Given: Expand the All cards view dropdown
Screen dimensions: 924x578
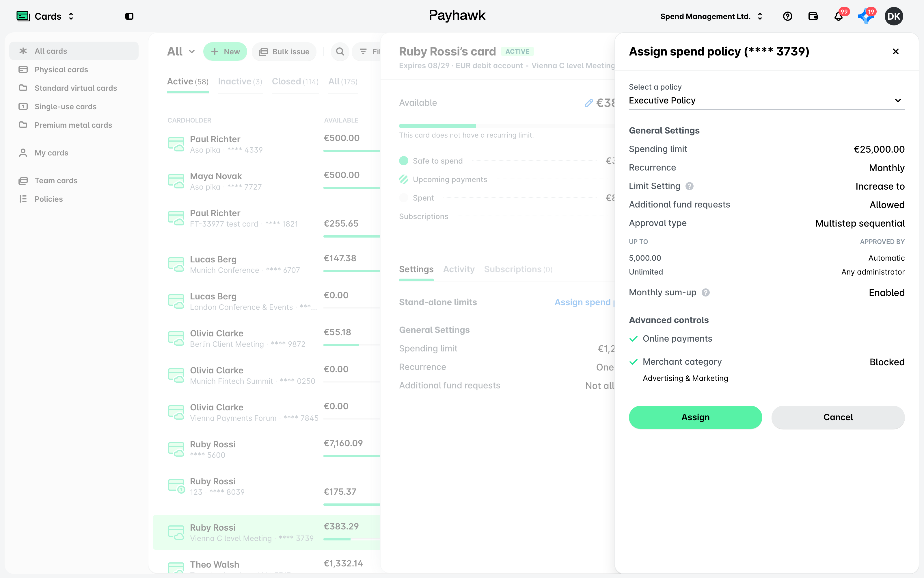Looking at the screenshot, I should [181, 52].
